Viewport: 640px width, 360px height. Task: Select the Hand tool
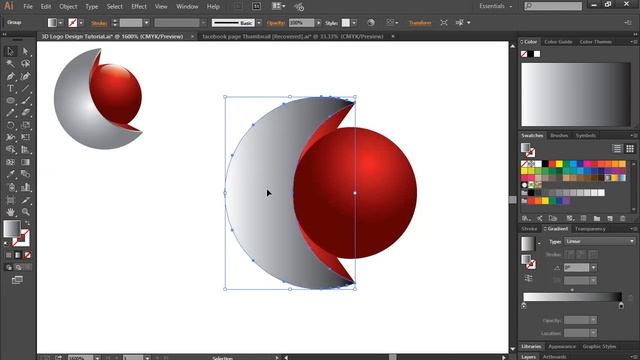coord(10,212)
